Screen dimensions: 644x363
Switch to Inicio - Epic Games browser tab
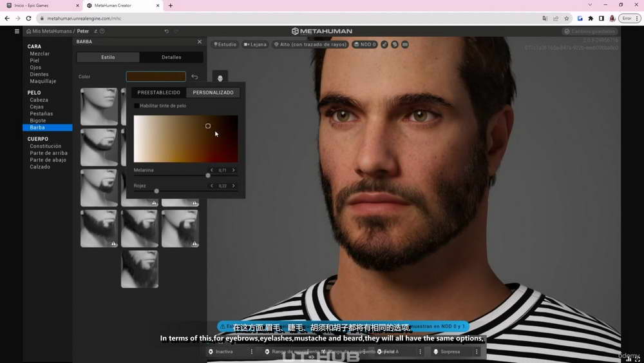(x=41, y=6)
